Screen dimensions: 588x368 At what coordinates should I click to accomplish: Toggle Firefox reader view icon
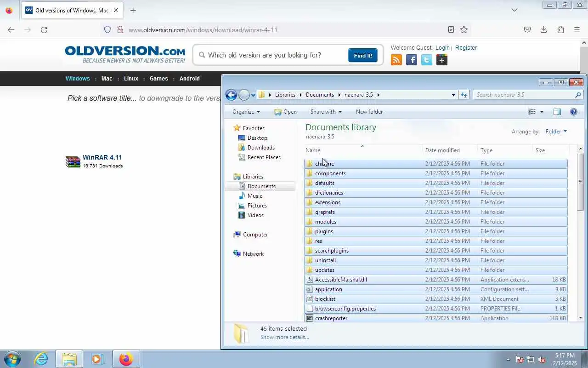point(451,30)
